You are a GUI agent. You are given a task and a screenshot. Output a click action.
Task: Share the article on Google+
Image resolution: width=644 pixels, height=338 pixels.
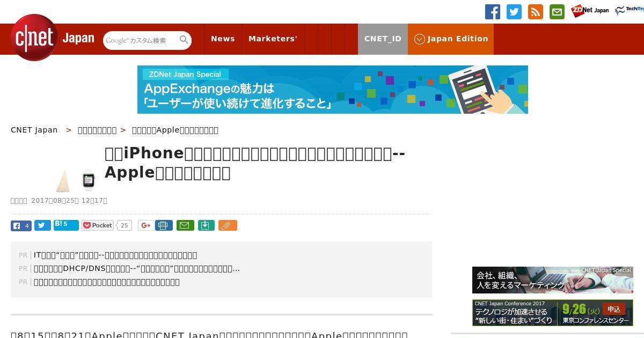(145, 225)
